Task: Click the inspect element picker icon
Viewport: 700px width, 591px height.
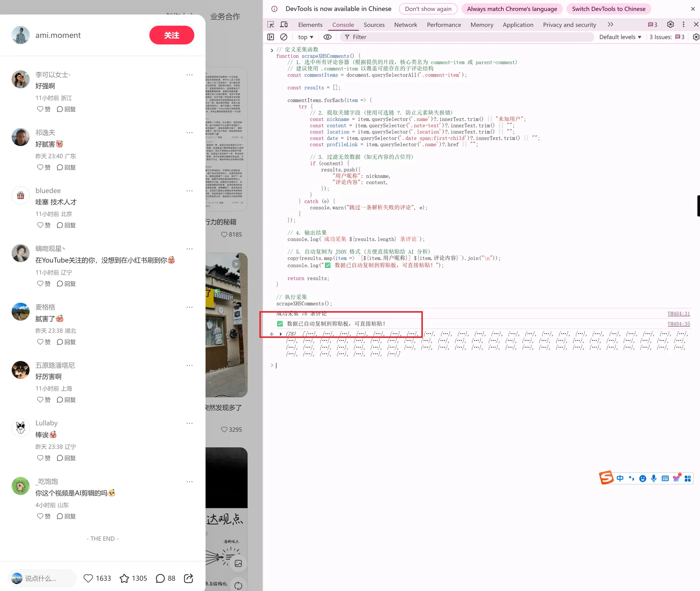Action: pos(271,25)
